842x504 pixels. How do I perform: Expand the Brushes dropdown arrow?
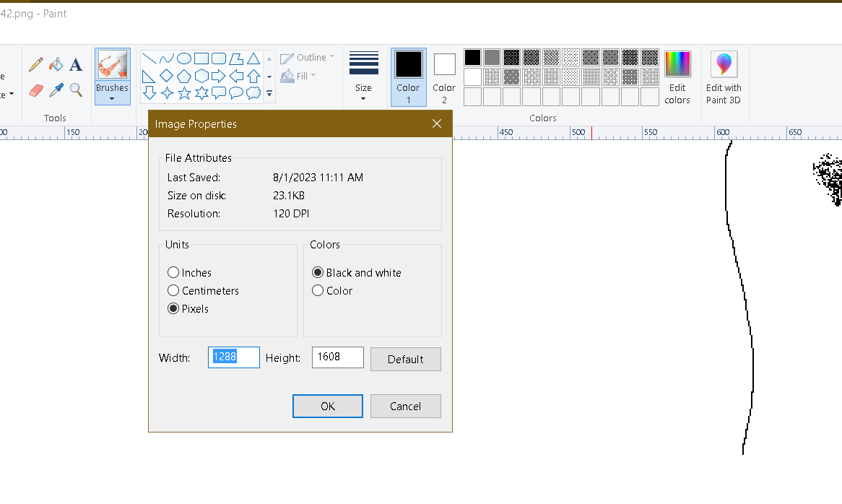pos(112,99)
